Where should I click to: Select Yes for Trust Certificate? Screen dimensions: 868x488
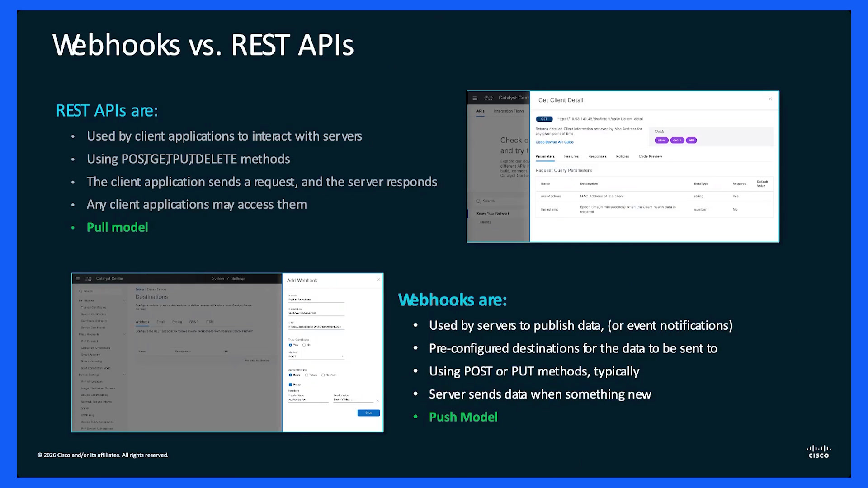(290, 345)
